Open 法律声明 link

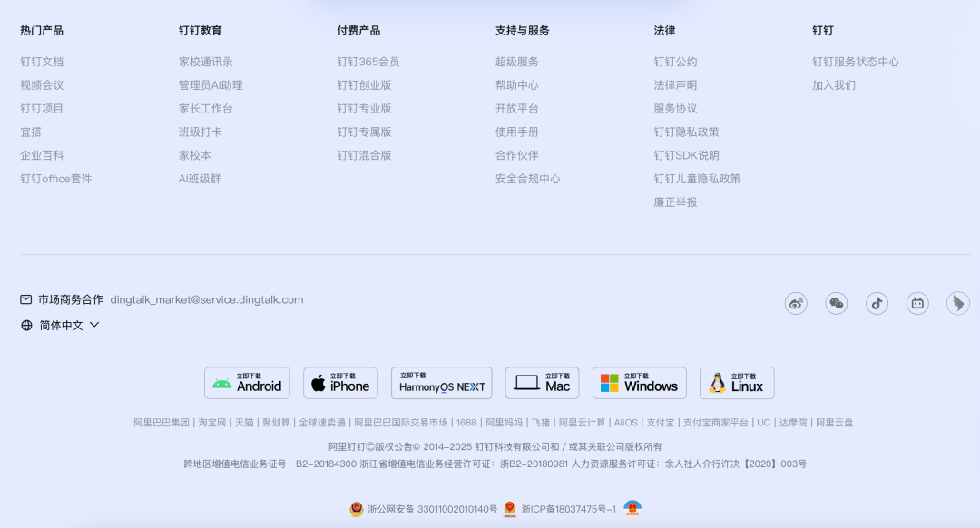point(676,85)
